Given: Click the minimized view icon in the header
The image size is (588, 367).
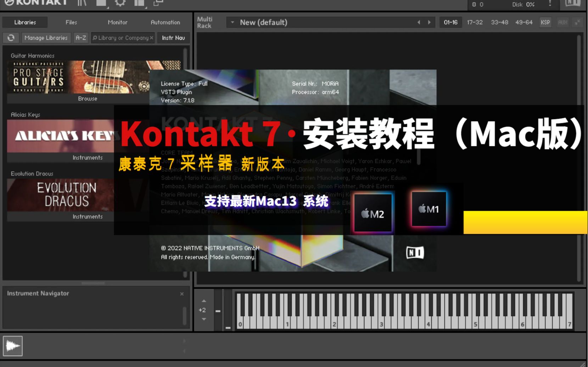Looking at the screenshot, I should coord(158,3).
